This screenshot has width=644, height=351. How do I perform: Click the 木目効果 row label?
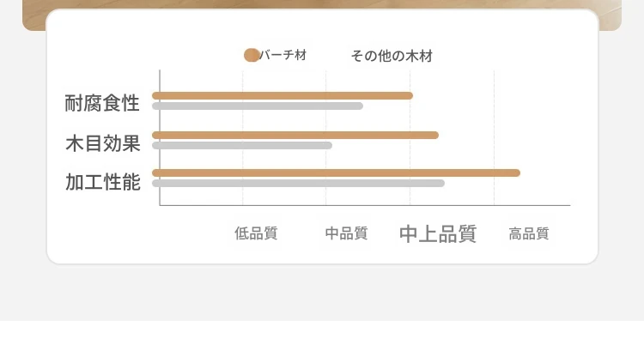[103, 142]
